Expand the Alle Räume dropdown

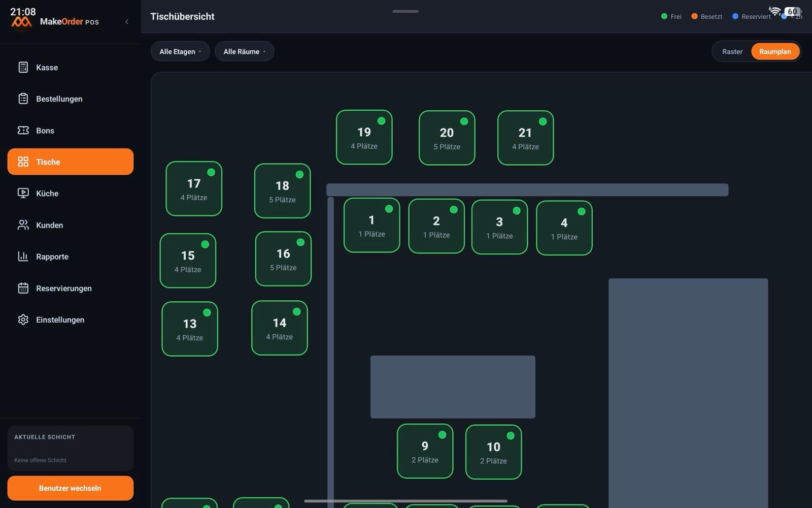point(244,51)
